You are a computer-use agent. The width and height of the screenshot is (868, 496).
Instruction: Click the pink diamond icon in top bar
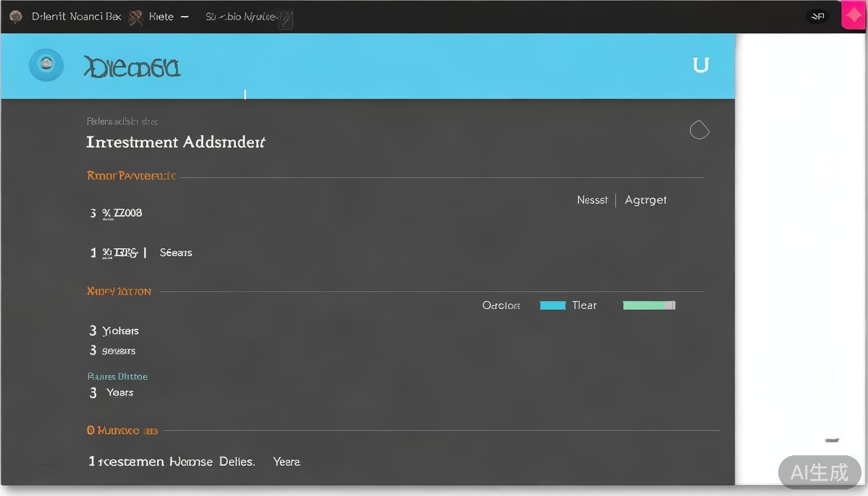853,16
